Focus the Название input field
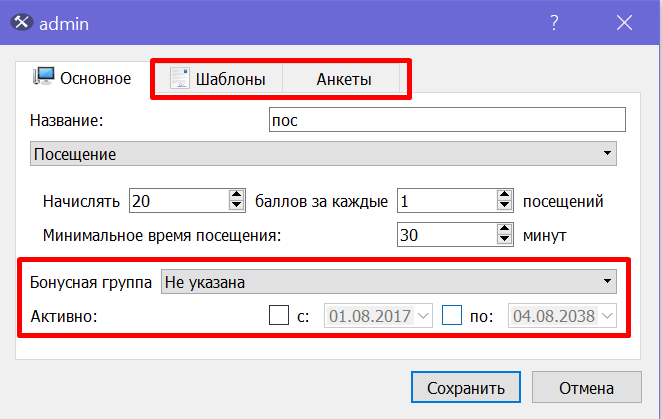662x419 pixels. [x=448, y=120]
